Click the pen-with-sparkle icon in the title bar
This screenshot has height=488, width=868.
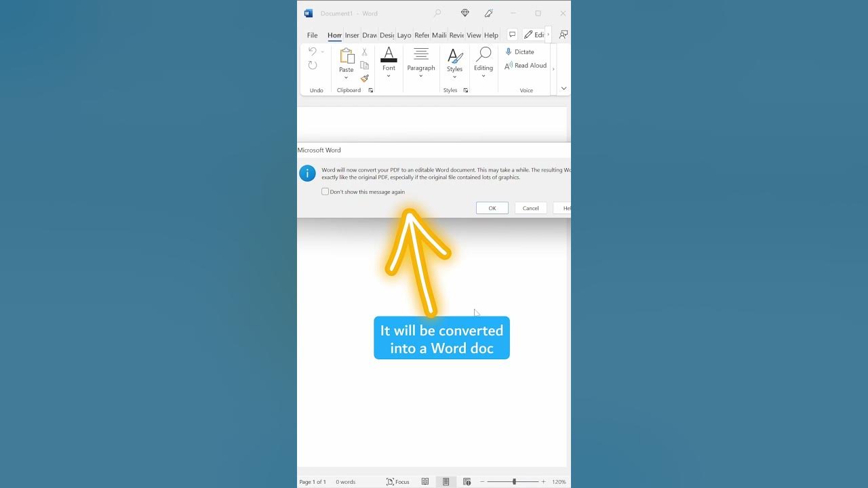coord(489,14)
